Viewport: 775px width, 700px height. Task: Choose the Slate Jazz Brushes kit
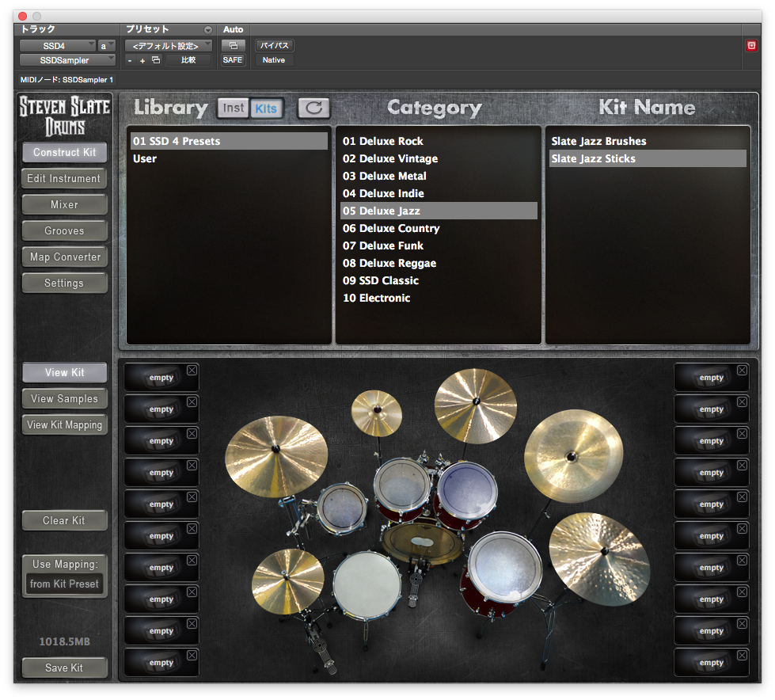(x=648, y=141)
